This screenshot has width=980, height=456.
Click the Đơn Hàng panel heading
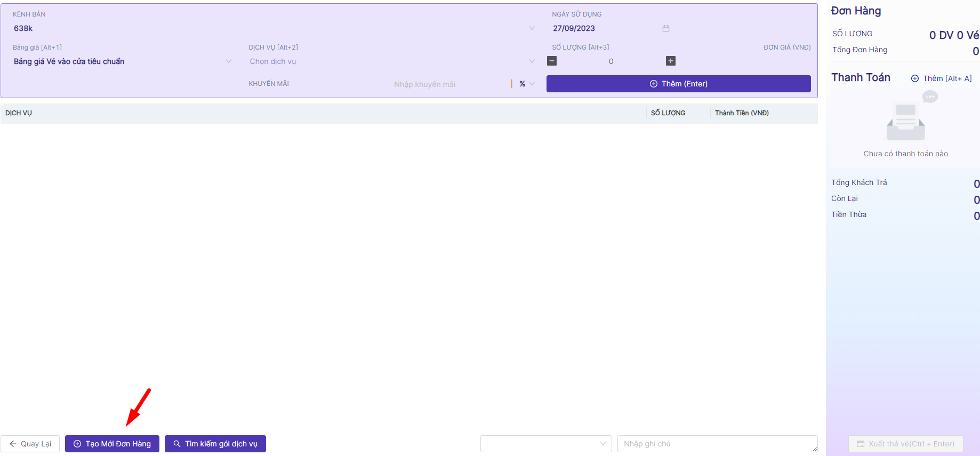856,11
